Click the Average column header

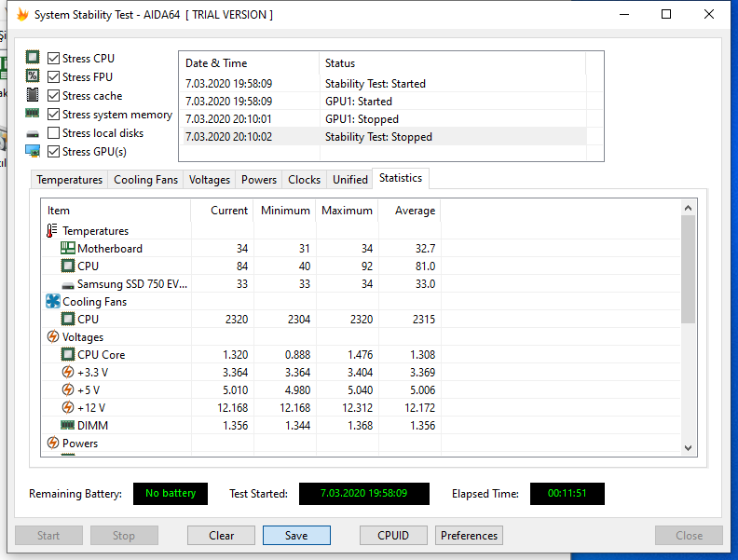click(x=410, y=211)
